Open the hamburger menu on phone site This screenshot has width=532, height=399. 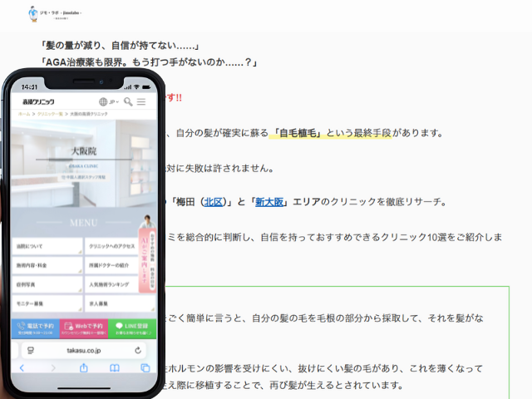click(x=141, y=101)
